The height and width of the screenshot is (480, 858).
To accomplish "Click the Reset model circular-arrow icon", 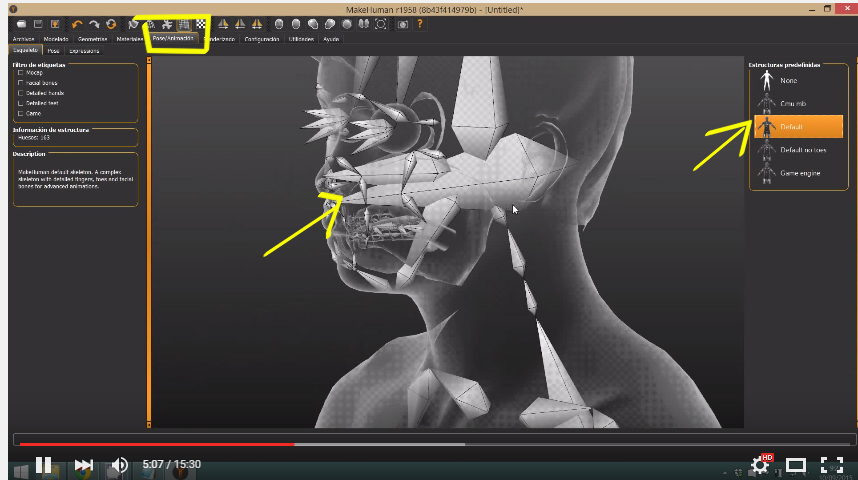I will 111,24.
